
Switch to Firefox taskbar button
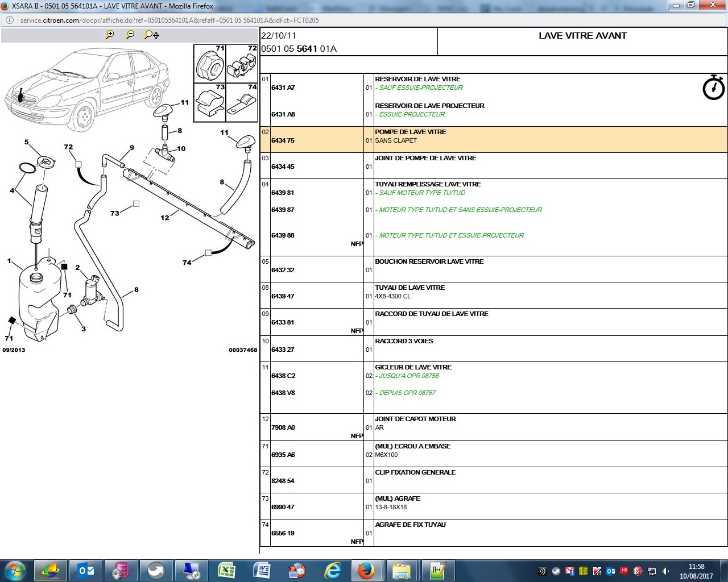[366, 571]
